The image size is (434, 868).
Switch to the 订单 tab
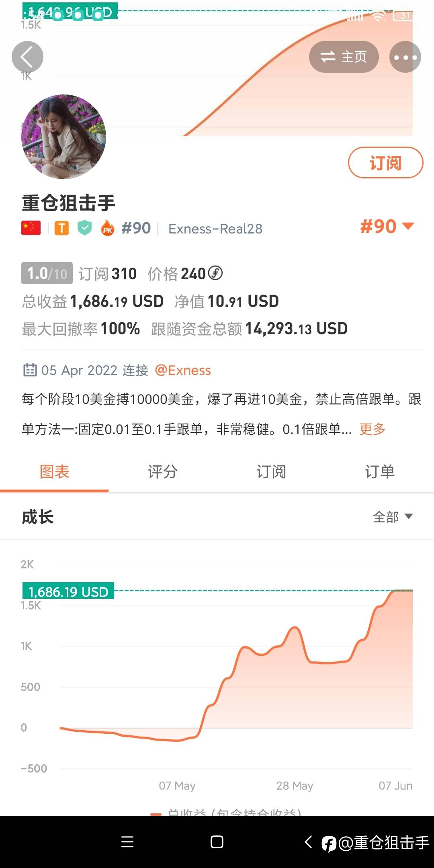pyautogui.click(x=380, y=472)
